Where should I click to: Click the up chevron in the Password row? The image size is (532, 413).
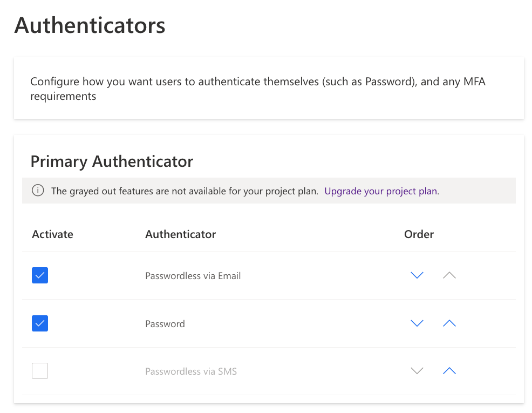[449, 323]
